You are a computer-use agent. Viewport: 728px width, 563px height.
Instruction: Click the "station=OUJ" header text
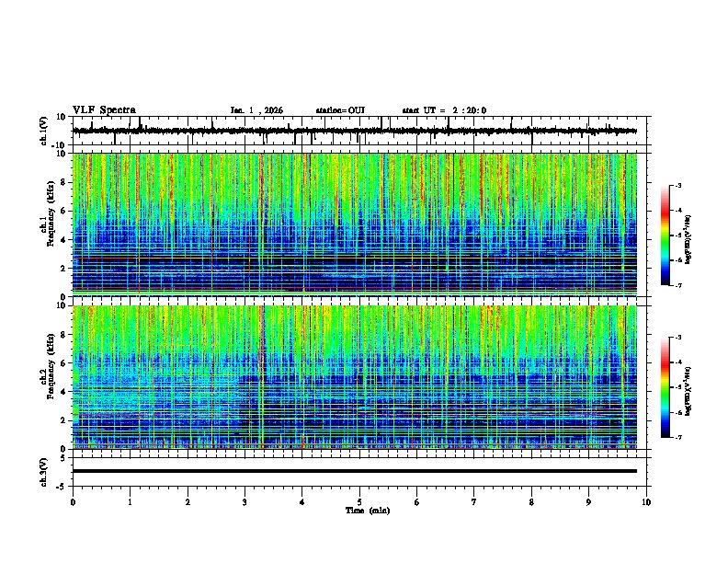[x=340, y=110]
